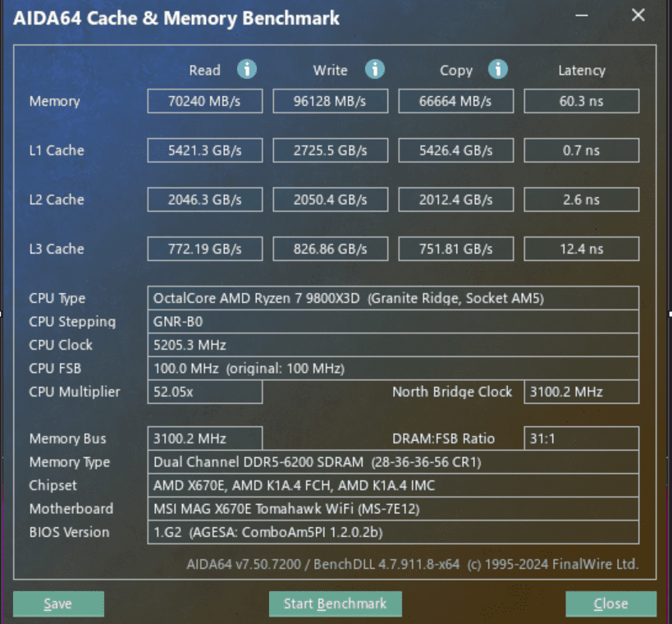
Task: Select L2 Cache Read value 2046.3 GB/s
Action: click(205, 200)
